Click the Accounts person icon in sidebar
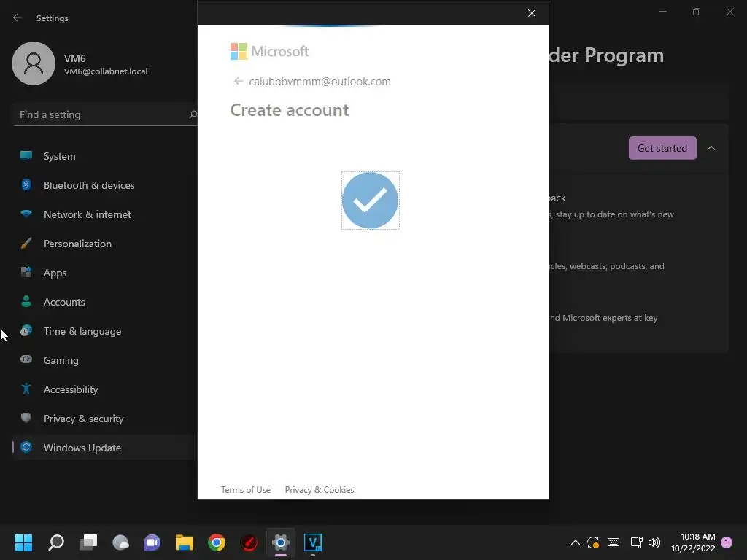 point(26,301)
